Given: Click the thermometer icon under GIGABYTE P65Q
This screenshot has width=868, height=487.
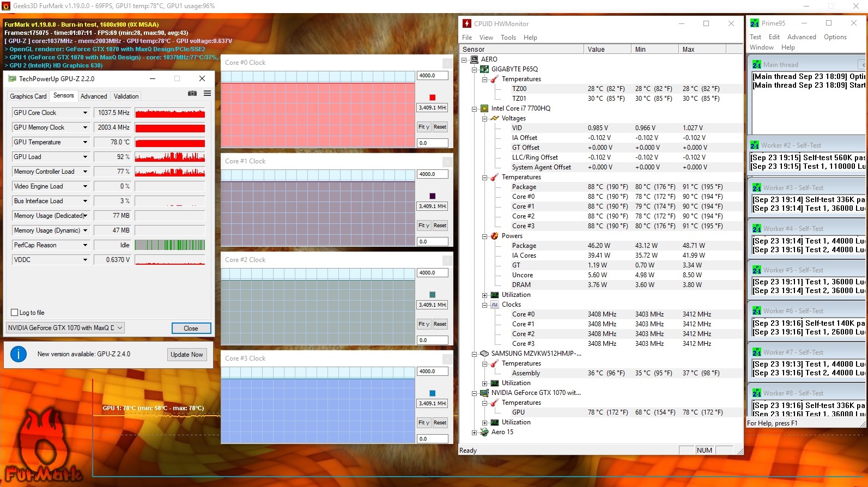Looking at the screenshot, I should click(495, 79).
